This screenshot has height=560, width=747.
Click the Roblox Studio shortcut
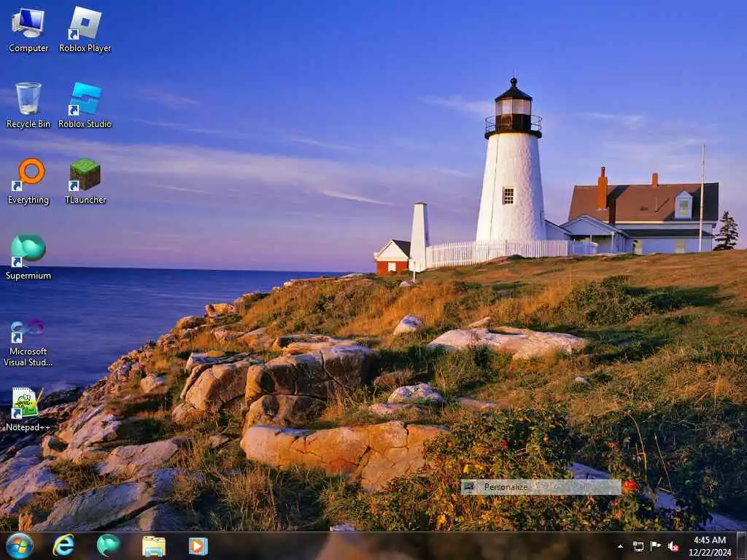click(85, 105)
